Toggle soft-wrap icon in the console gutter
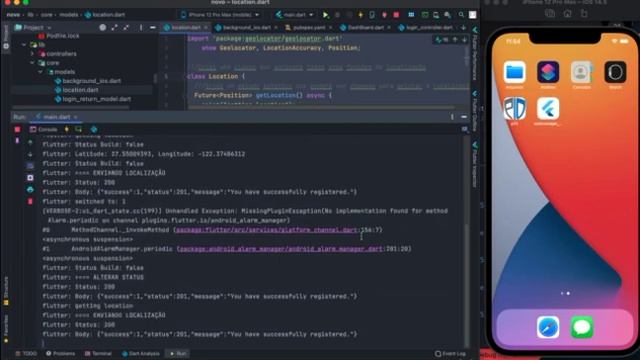Viewport: 640px width, 360px height. (30, 166)
